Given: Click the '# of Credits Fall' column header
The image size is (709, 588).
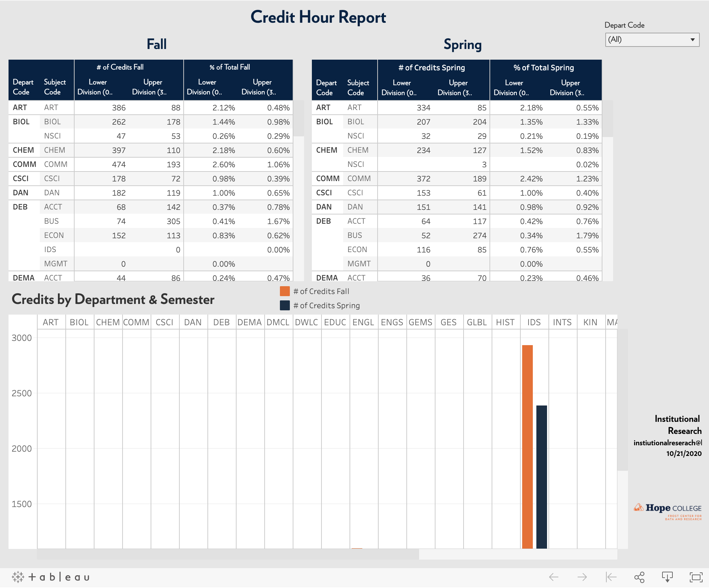Looking at the screenshot, I should [120, 67].
